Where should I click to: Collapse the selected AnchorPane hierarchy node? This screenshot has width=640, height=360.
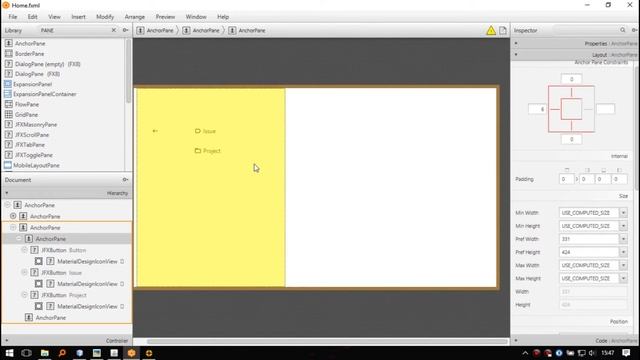tap(19, 239)
